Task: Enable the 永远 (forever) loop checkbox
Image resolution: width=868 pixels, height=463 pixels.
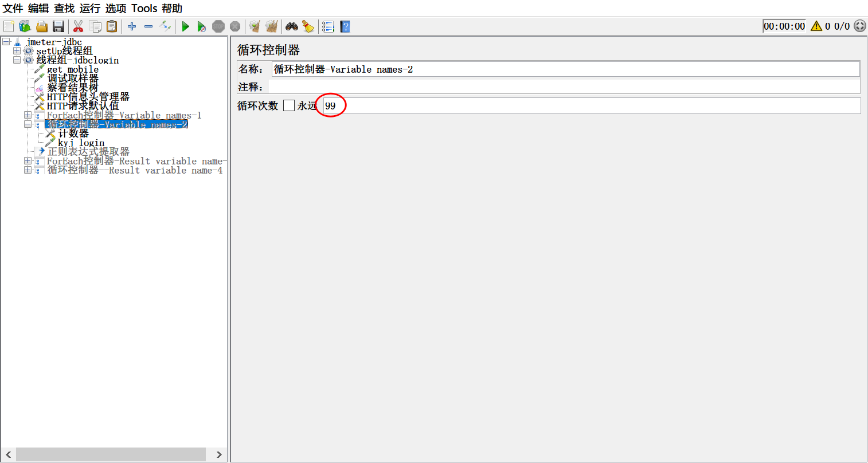Action: 289,105
